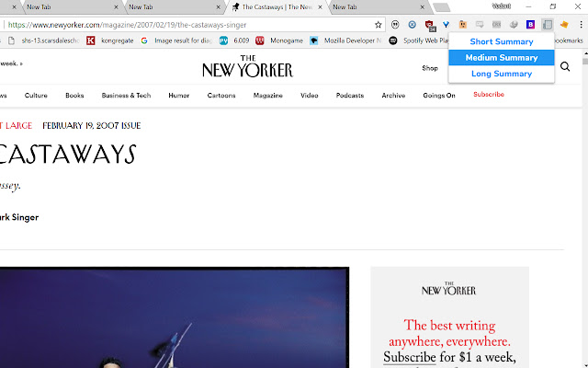Click the purple B extension icon

click(530, 25)
